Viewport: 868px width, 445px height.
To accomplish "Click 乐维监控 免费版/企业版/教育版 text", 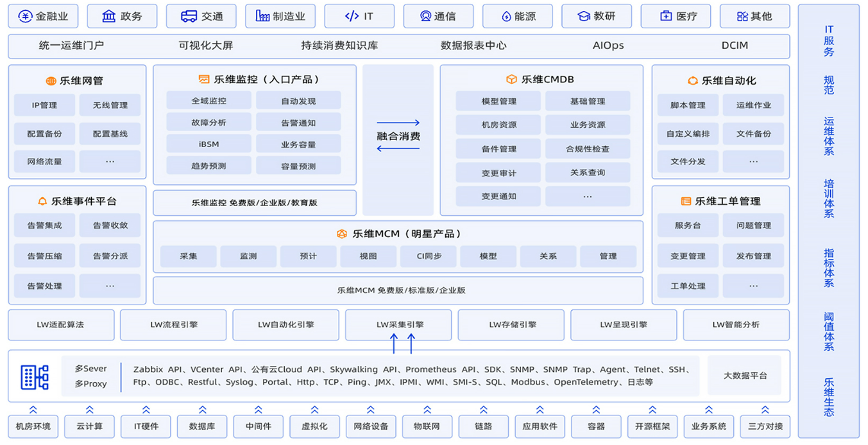I will [x=255, y=203].
